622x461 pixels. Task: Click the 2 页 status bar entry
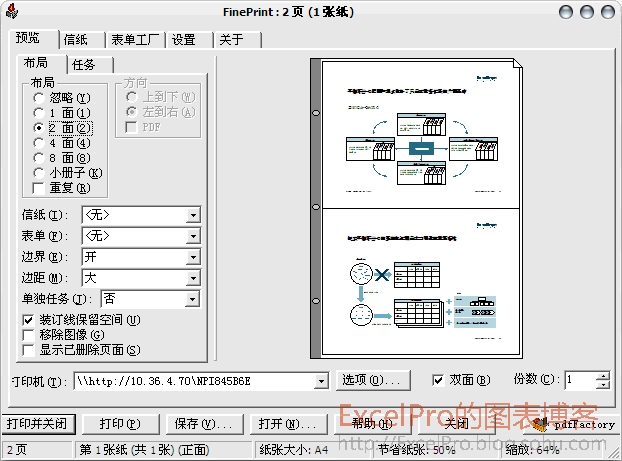(17, 450)
